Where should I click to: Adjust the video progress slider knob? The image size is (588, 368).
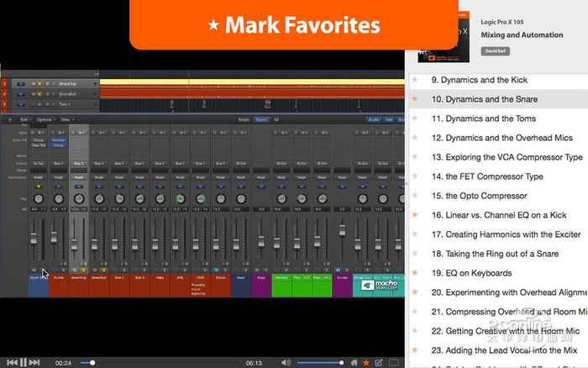[x=92, y=363]
